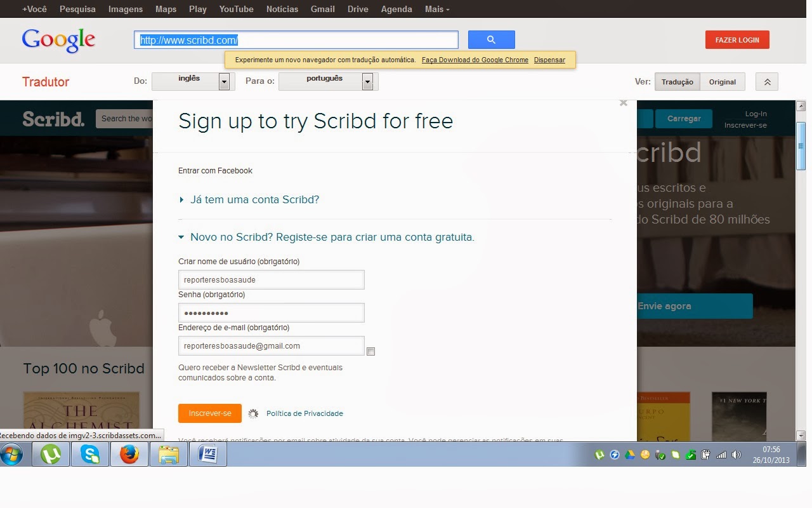The height and width of the screenshot is (508, 812).
Task: Click the power plug battery tray icon
Action: coord(705,455)
